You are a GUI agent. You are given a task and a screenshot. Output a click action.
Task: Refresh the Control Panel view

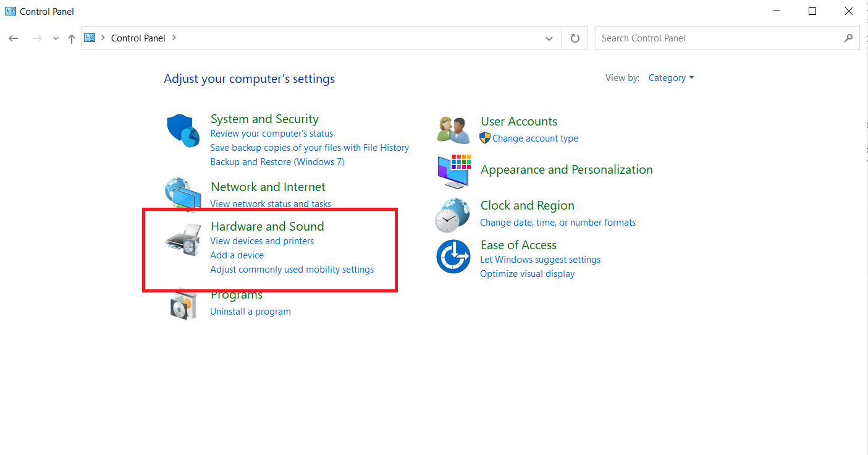575,38
